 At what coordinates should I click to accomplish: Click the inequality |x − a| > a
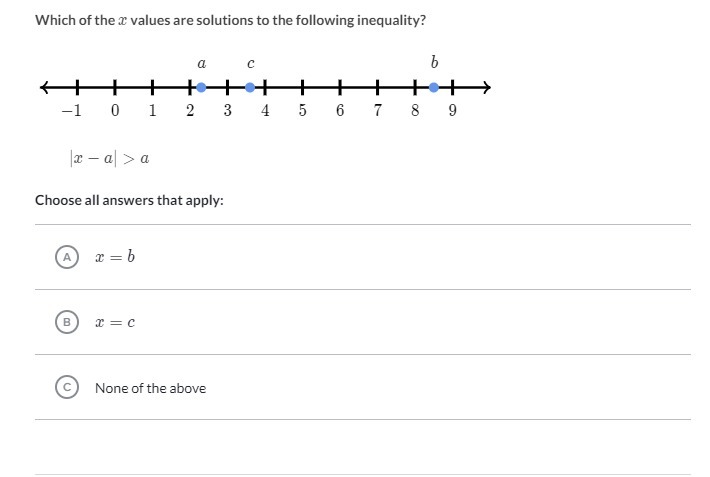pyautogui.click(x=110, y=158)
